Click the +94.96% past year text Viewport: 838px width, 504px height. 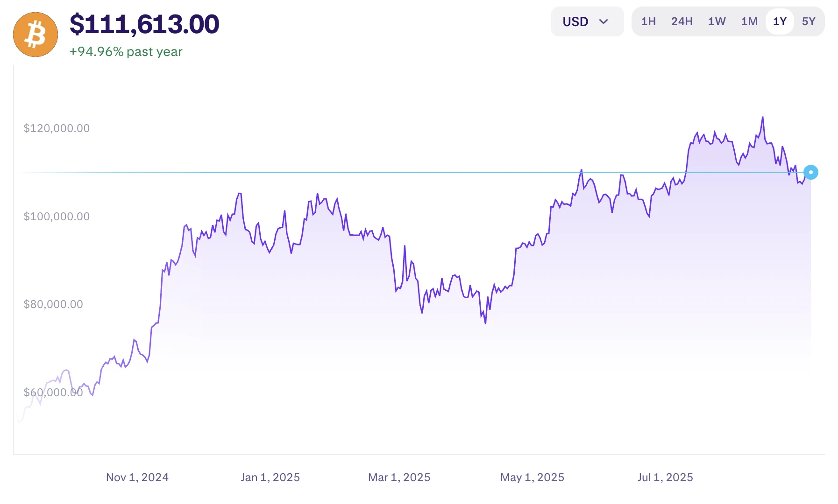(126, 52)
